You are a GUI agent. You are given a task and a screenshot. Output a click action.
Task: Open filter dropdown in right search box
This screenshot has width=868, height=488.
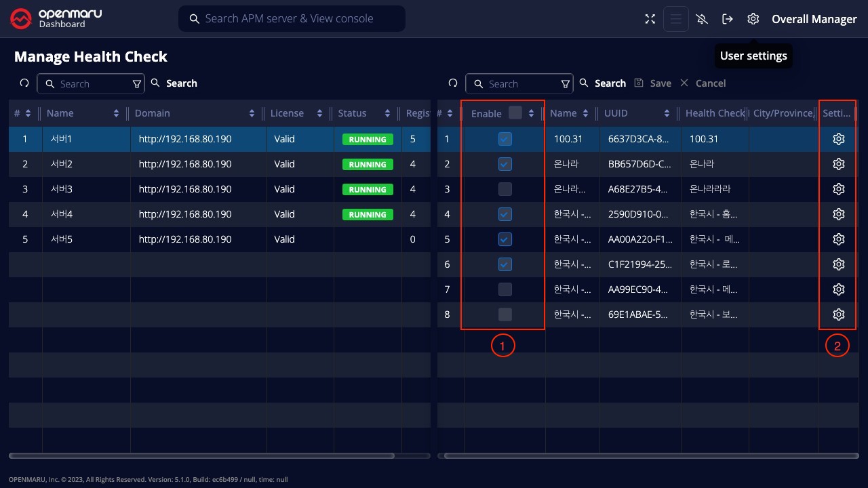coord(566,84)
